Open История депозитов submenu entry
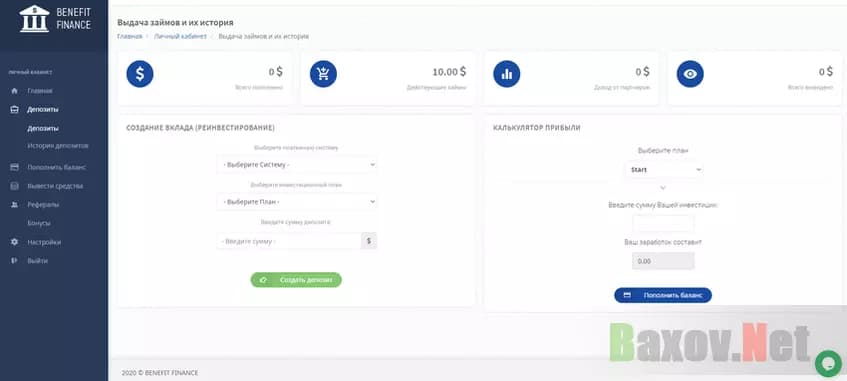Screen dimensions: 847x381 58,146
